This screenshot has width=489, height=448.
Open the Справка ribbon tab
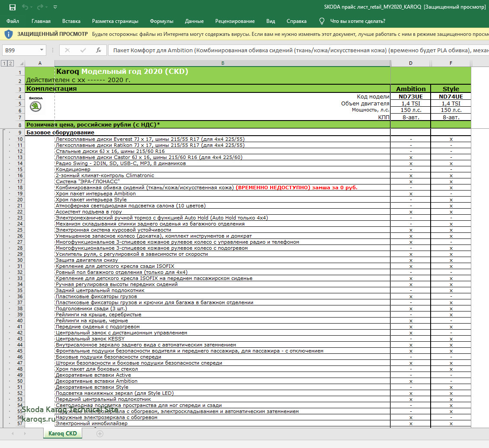297,21
